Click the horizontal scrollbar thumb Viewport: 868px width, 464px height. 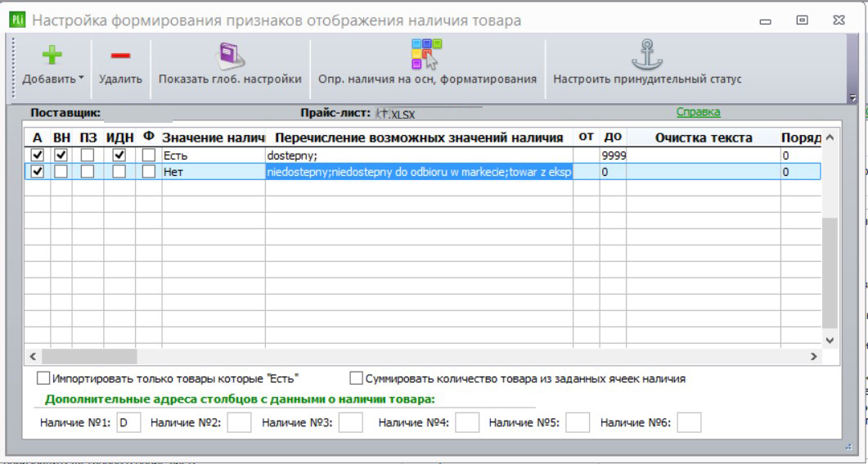point(89,357)
